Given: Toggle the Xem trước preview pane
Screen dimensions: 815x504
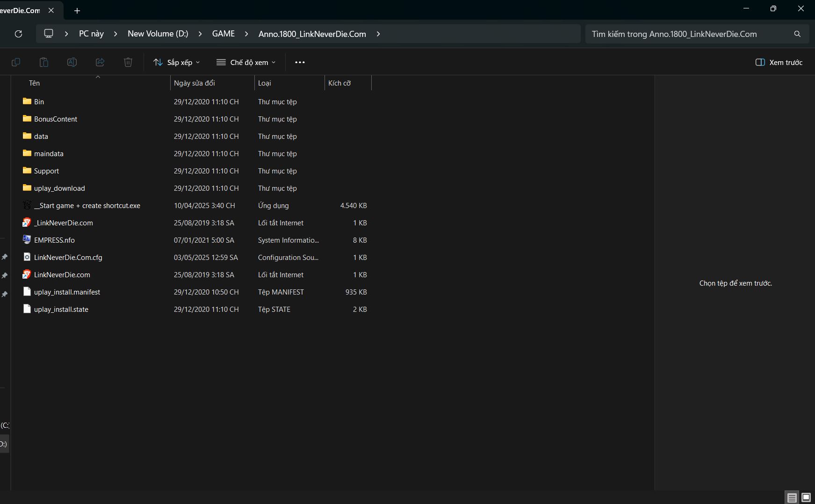Looking at the screenshot, I should pos(779,62).
